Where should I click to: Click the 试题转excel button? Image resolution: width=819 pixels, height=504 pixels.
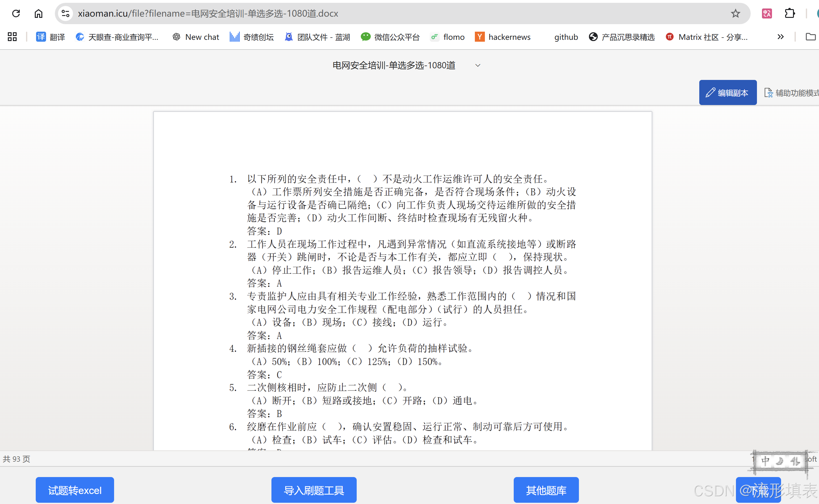coord(75,490)
